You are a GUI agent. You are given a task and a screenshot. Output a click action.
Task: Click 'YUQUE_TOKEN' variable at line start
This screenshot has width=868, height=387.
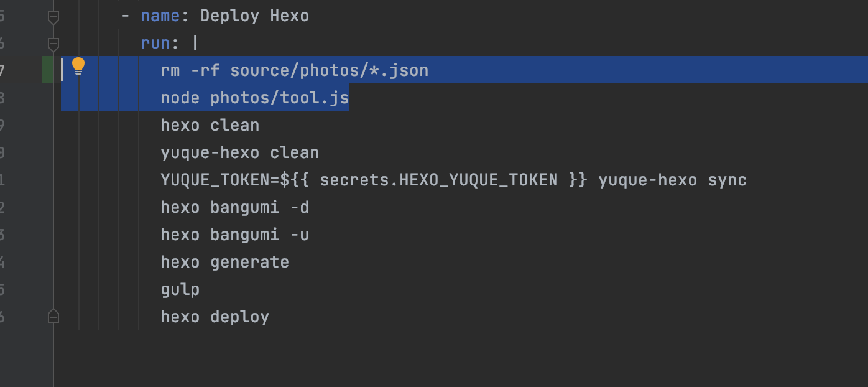point(215,180)
